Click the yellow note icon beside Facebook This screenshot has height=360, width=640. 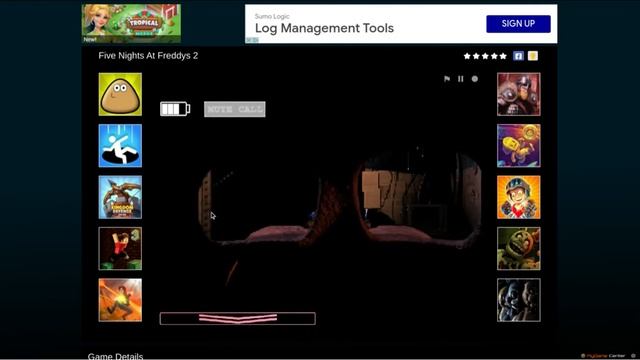coord(533,56)
